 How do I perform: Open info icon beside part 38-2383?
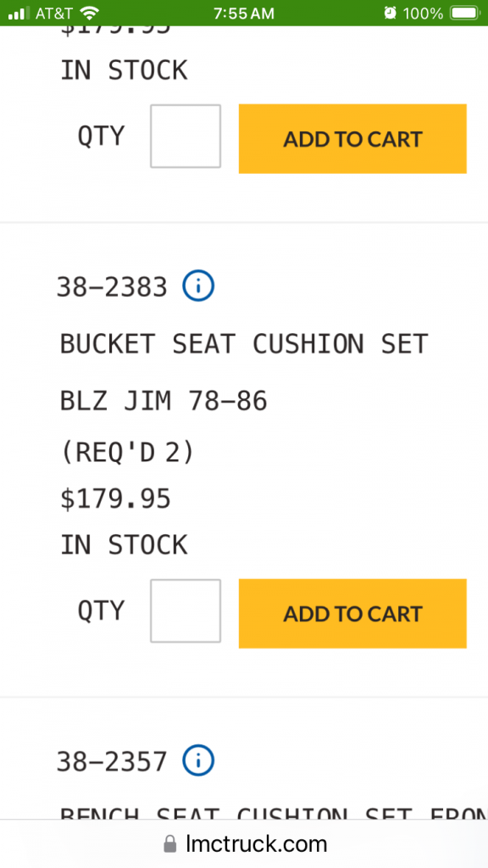[198, 286]
